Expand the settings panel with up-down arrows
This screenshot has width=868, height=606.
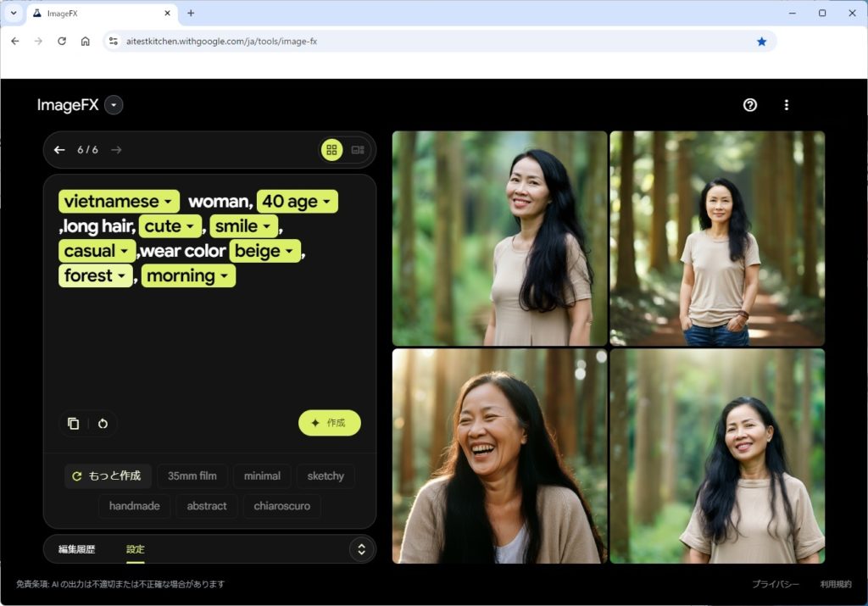361,549
